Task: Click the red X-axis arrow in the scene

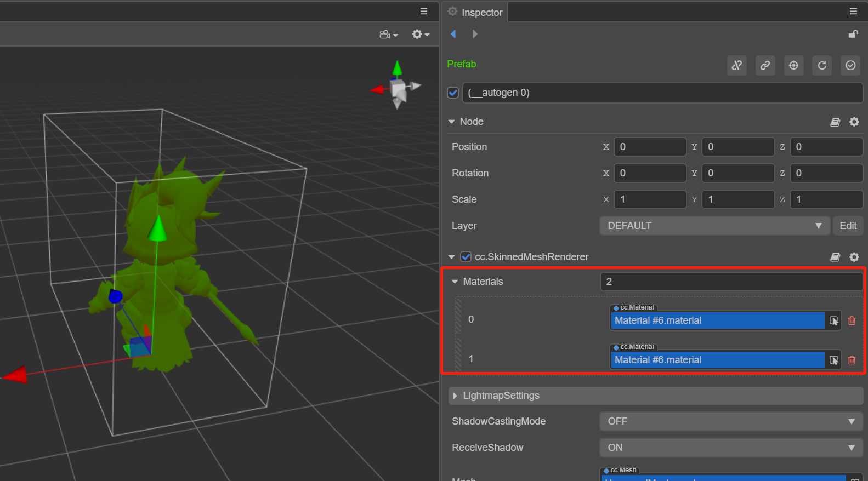Action: [x=15, y=375]
